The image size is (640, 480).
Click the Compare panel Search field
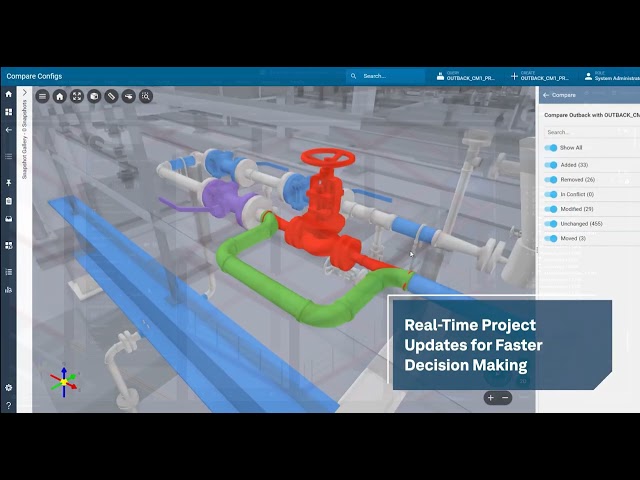pyautogui.click(x=590, y=132)
